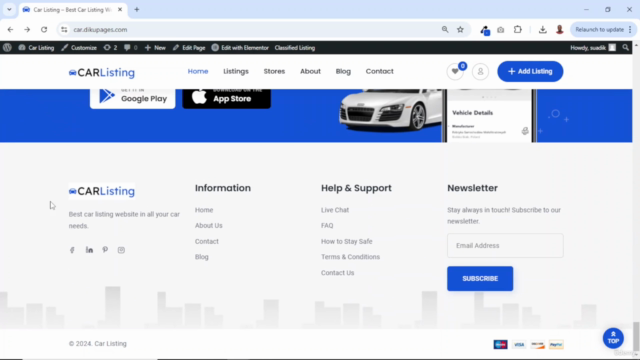Click the blue extension icon beside the star
Viewport: 640px width, 360px height.
[x=484, y=30]
